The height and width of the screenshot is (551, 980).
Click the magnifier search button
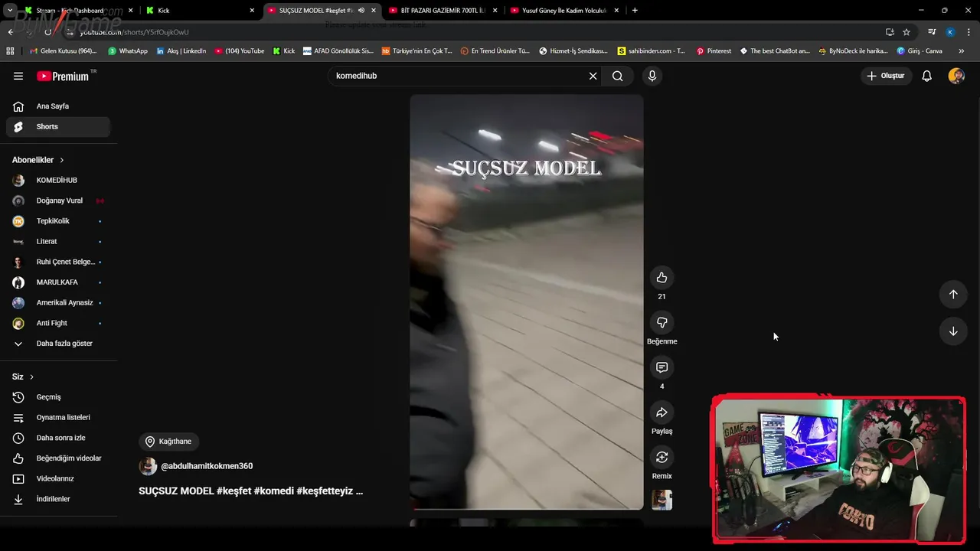tap(618, 76)
